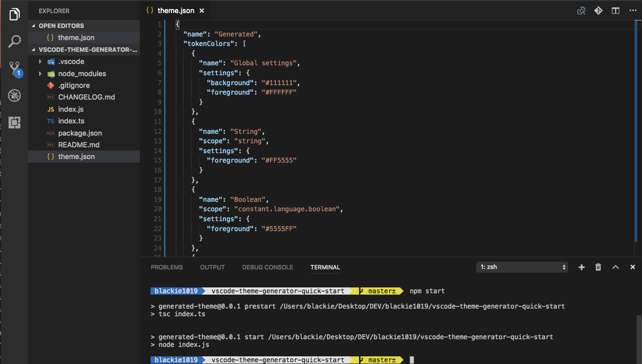Click the split editor icon
This screenshot has height=364, width=642.
[x=615, y=11]
